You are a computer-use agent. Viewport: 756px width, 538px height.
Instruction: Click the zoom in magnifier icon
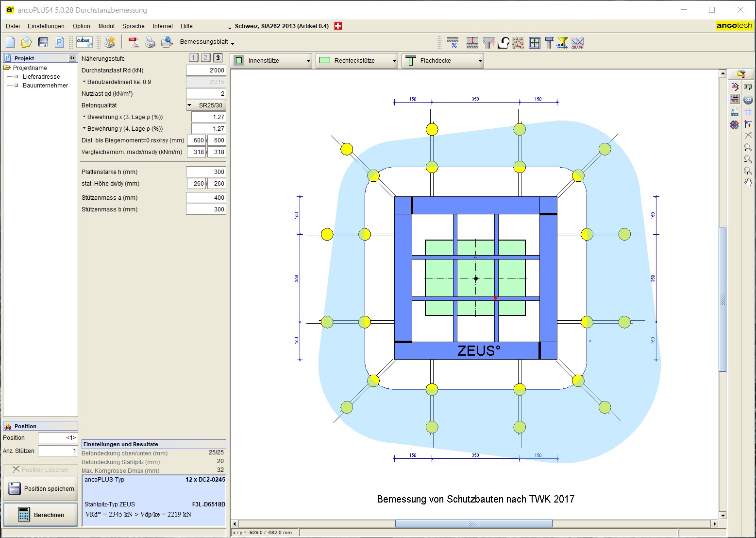point(748,148)
